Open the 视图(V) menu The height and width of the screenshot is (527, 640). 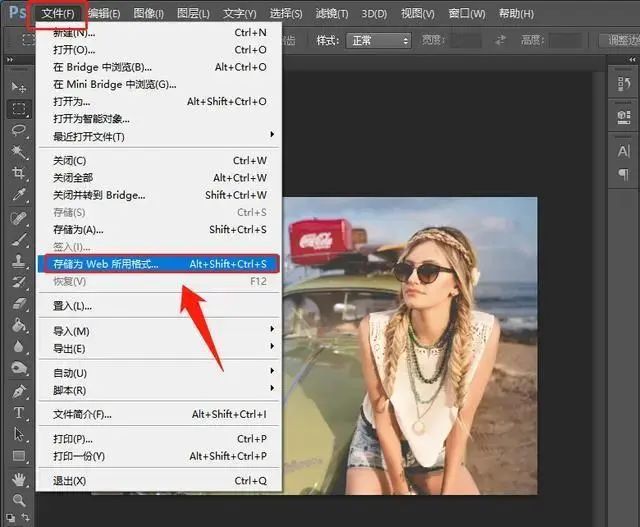coord(418,13)
